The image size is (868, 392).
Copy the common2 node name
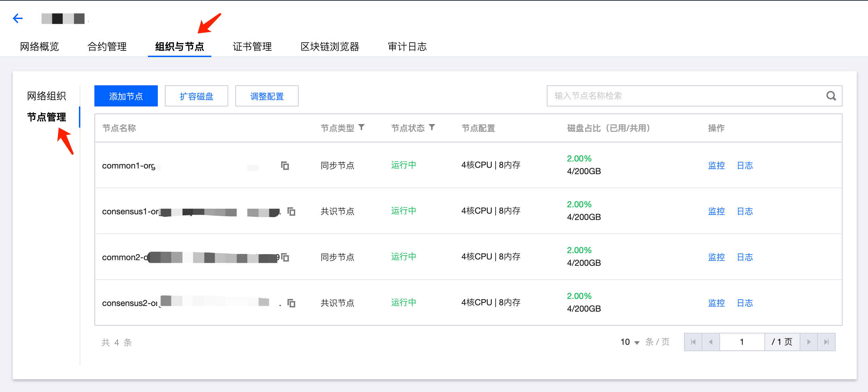pyautogui.click(x=285, y=257)
